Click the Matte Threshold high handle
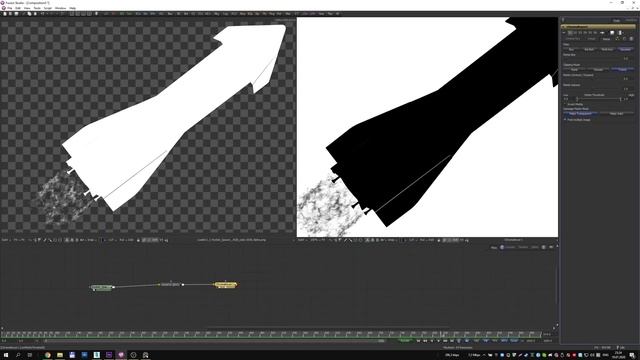640x360 pixels. (x=620, y=99)
